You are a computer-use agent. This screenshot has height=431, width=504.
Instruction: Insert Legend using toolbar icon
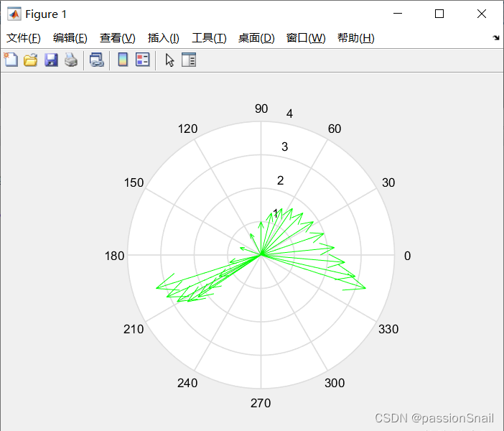(142, 60)
